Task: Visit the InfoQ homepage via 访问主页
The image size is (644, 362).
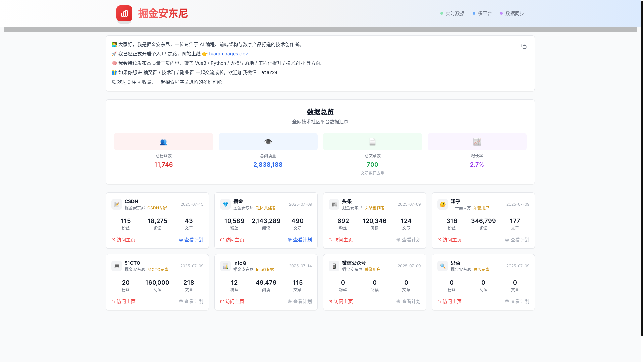Action: tap(232, 301)
